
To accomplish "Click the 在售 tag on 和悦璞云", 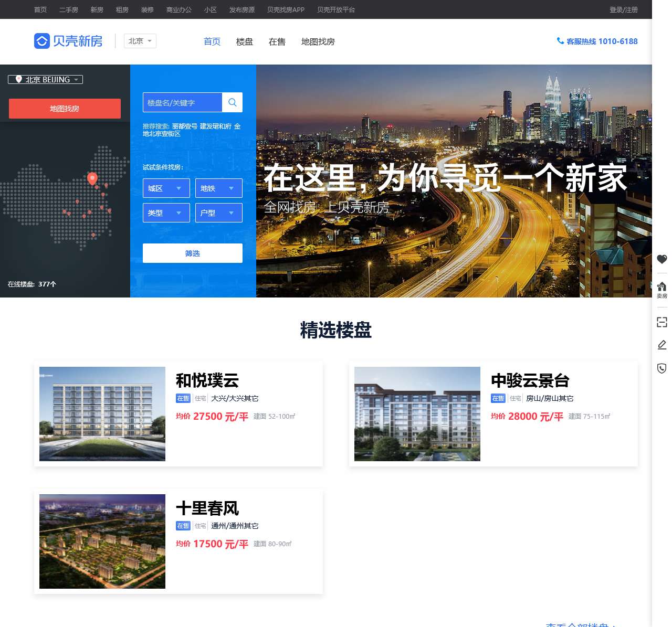I will coord(183,398).
